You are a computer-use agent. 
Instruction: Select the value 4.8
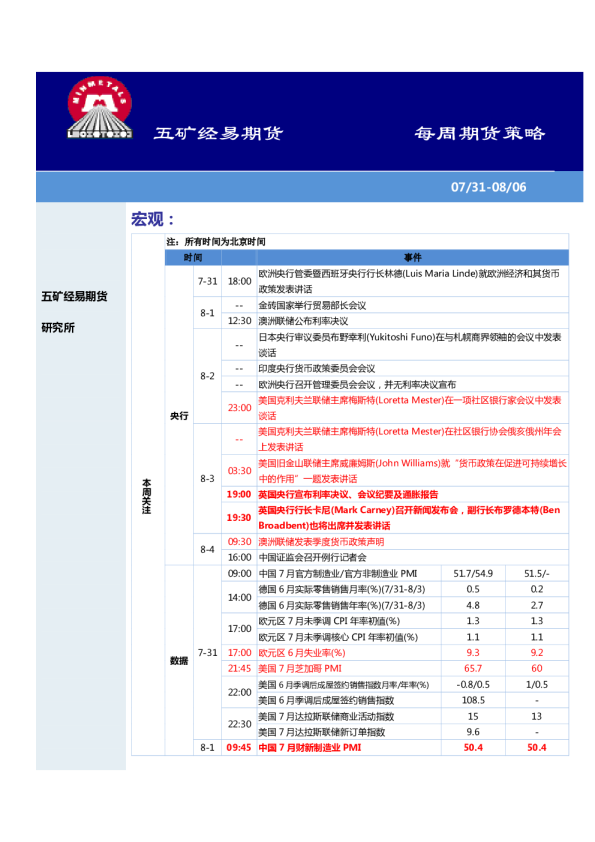(473, 605)
